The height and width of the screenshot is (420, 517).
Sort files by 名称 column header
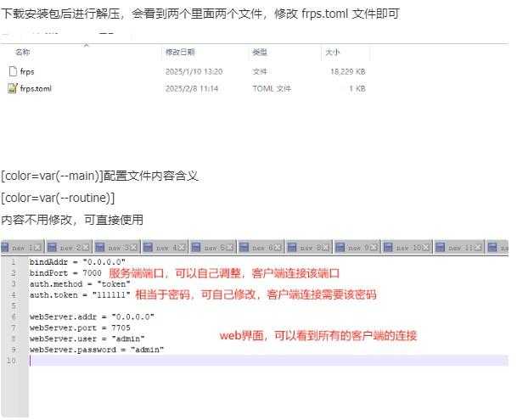click(23, 53)
